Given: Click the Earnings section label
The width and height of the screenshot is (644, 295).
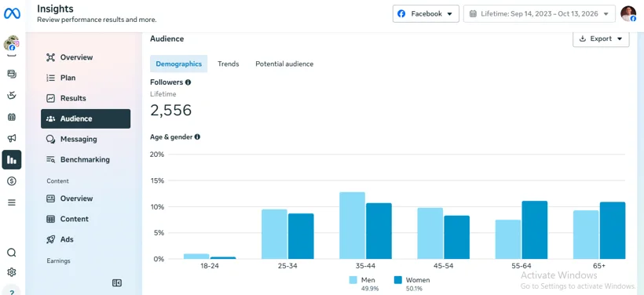Looking at the screenshot, I should tap(58, 261).
